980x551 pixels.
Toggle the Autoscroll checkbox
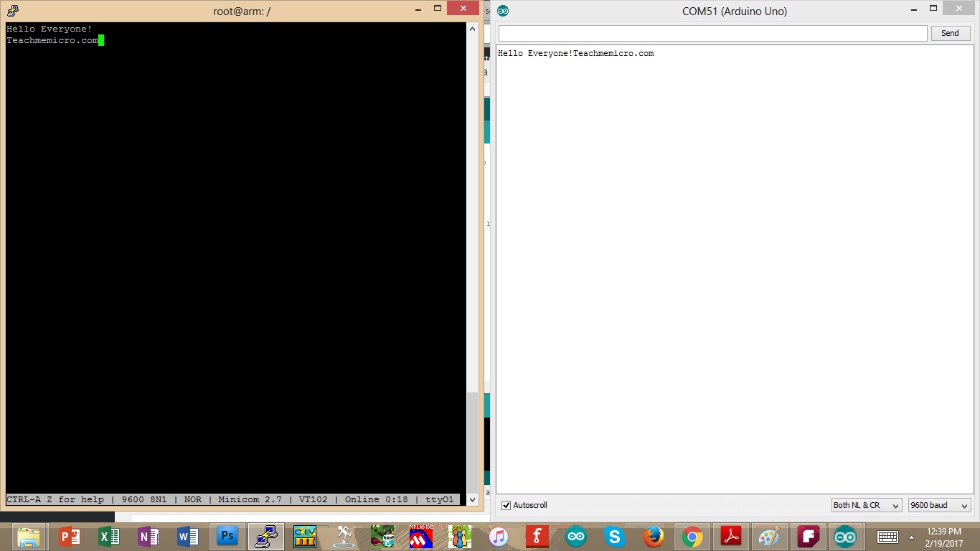point(507,505)
